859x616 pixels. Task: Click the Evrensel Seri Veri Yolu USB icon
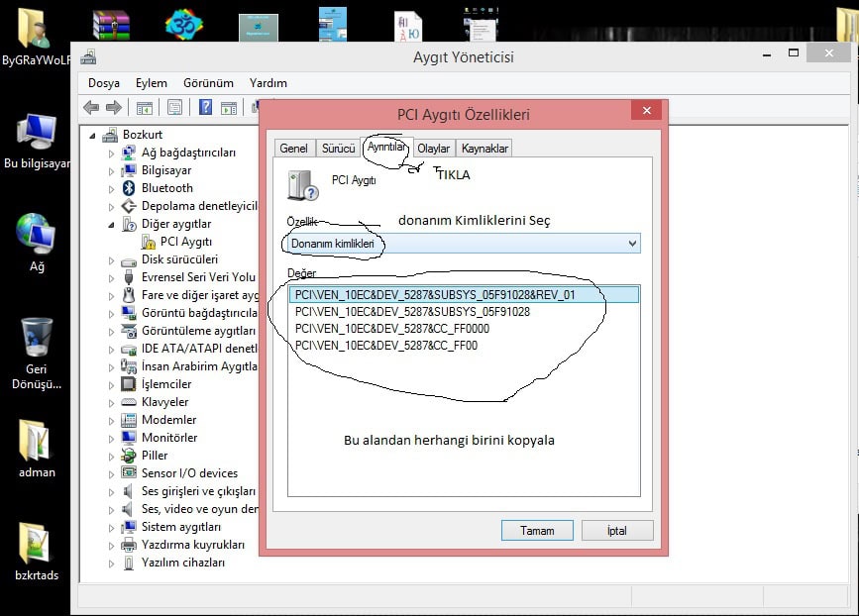click(129, 277)
